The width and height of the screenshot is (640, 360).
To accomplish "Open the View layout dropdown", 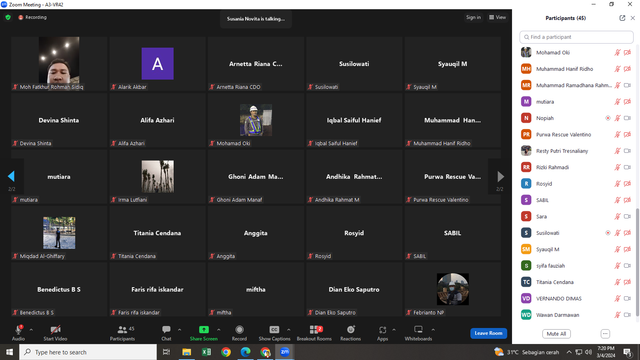I will 498,17.
